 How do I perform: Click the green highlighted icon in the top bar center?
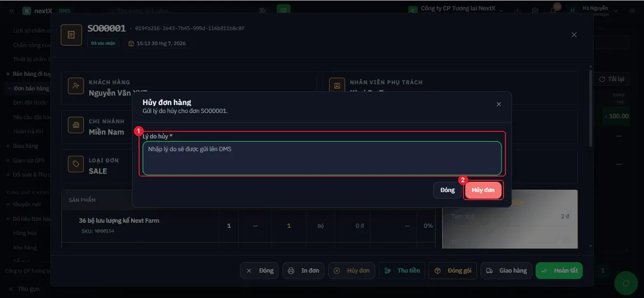click(283, 9)
